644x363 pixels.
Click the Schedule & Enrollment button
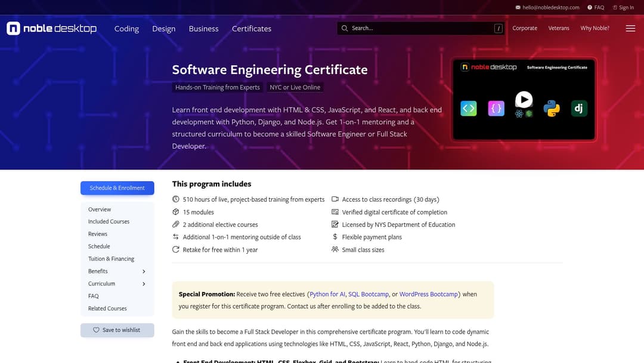[117, 188]
